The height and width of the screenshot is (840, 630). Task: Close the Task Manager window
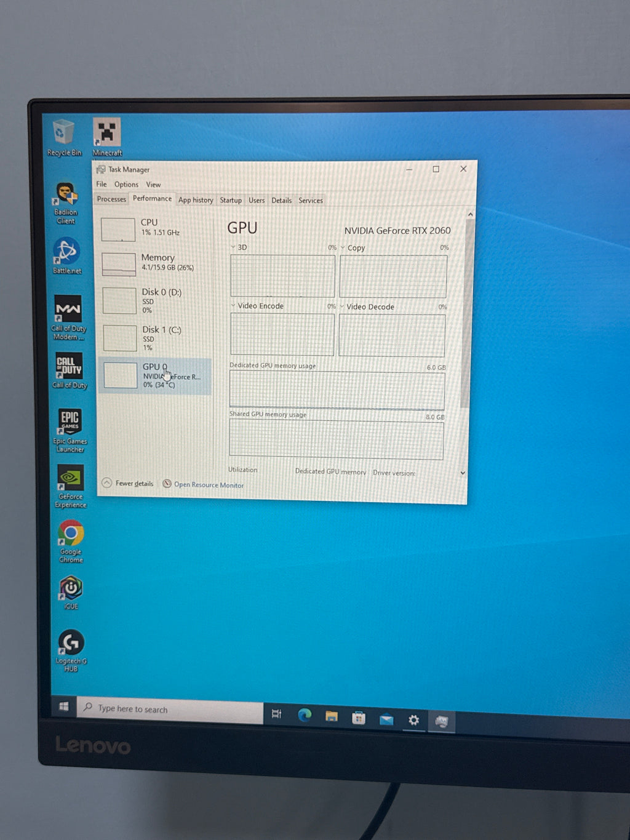click(x=463, y=169)
